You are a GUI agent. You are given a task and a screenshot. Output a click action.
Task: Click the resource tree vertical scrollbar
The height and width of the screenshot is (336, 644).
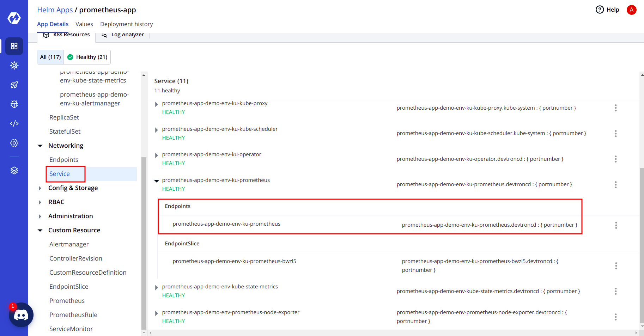pyautogui.click(x=144, y=243)
